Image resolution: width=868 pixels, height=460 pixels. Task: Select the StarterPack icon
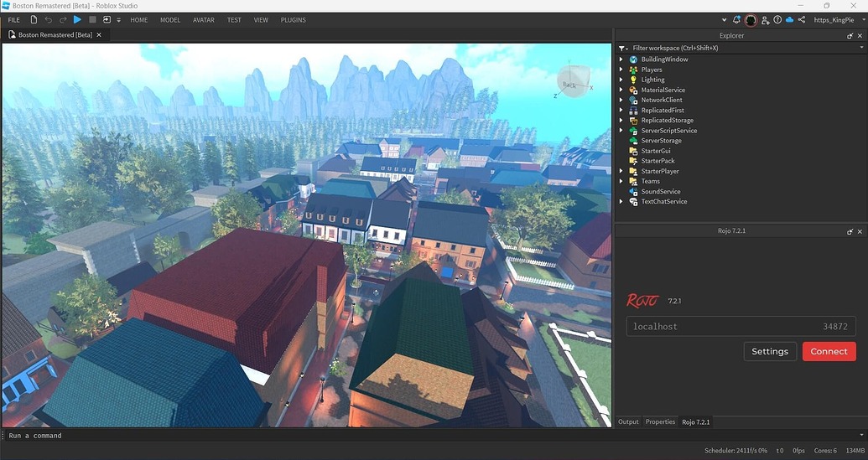point(633,161)
